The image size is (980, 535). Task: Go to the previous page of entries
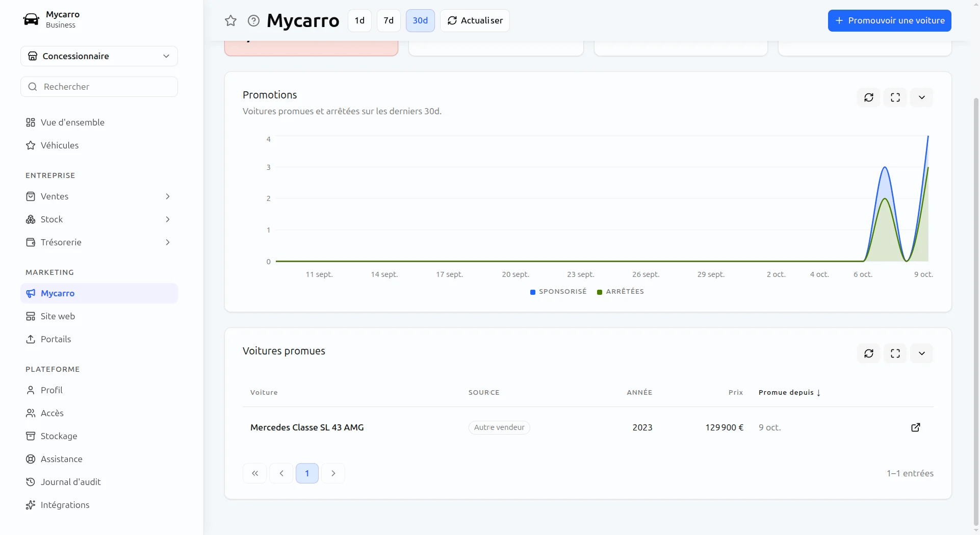point(281,473)
